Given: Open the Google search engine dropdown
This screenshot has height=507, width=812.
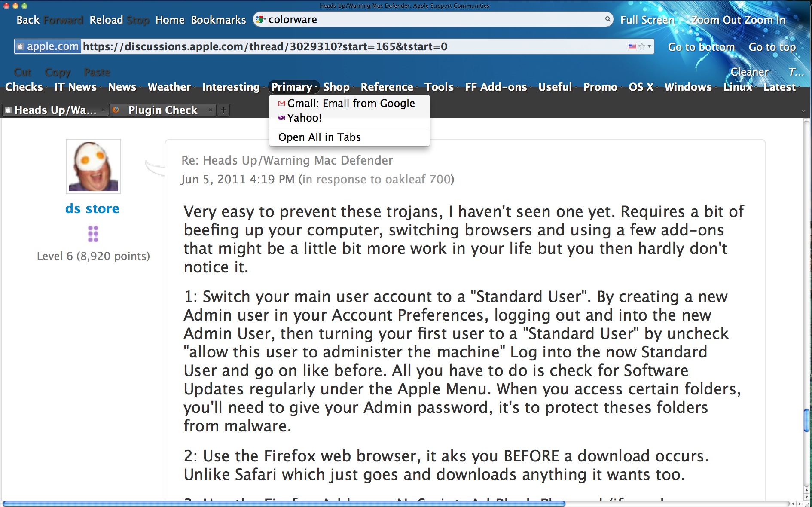Looking at the screenshot, I should click(x=260, y=20).
